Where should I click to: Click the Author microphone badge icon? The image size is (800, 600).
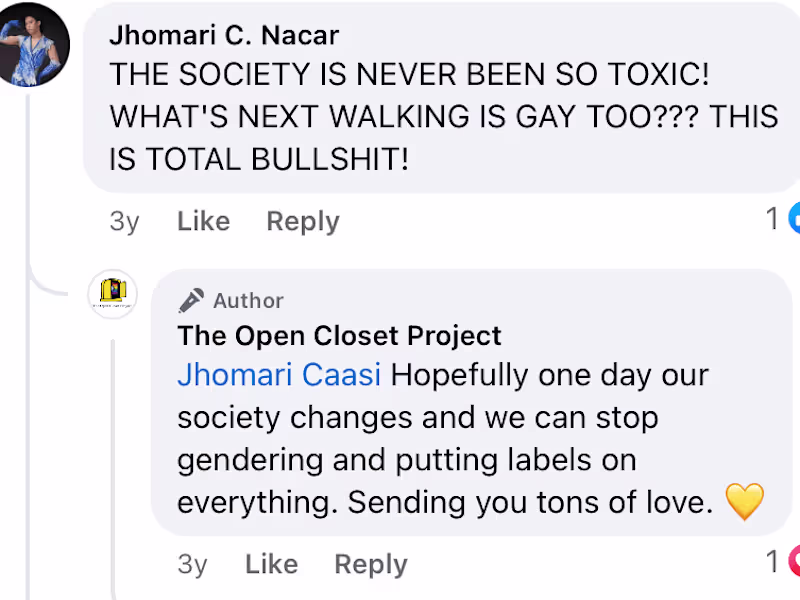[192, 300]
